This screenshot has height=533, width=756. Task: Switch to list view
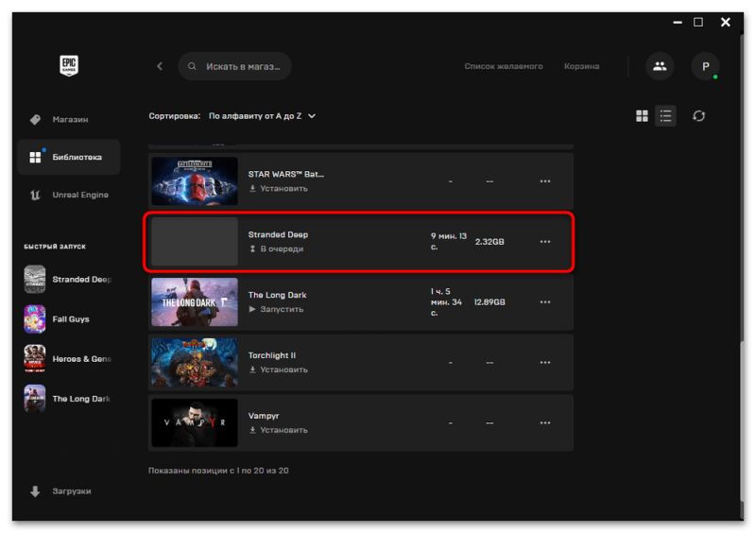pyautogui.click(x=665, y=115)
